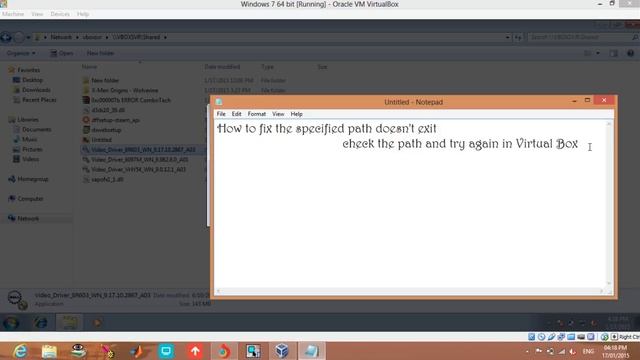Select Recent Places in the Explorer sidebar
Image resolution: width=640 pixels, height=360 pixels.
coord(39,100)
